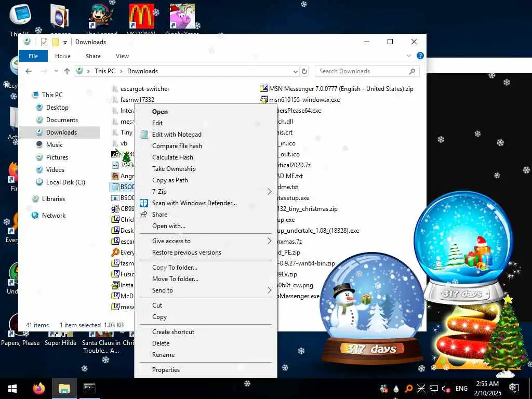The height and width of the screenshot is (399, 532).
Task: Choose Move To folder...
Action: [x=206, y=279]
